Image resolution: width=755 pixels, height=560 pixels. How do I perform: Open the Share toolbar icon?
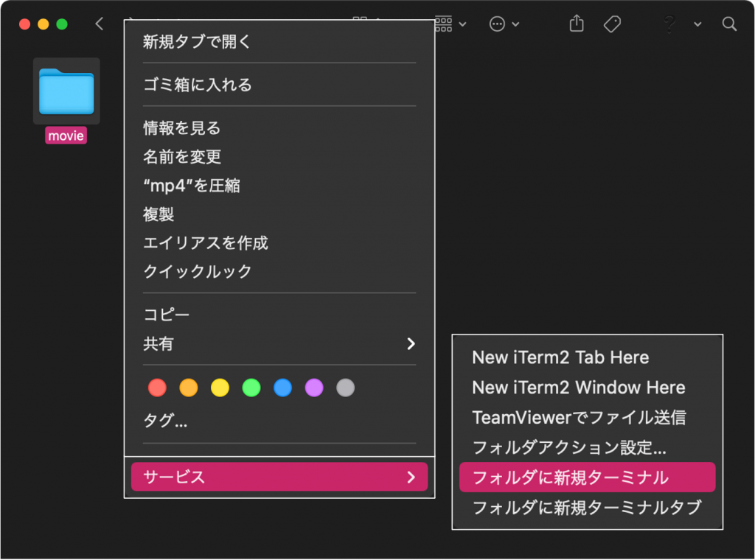[577, 24]
